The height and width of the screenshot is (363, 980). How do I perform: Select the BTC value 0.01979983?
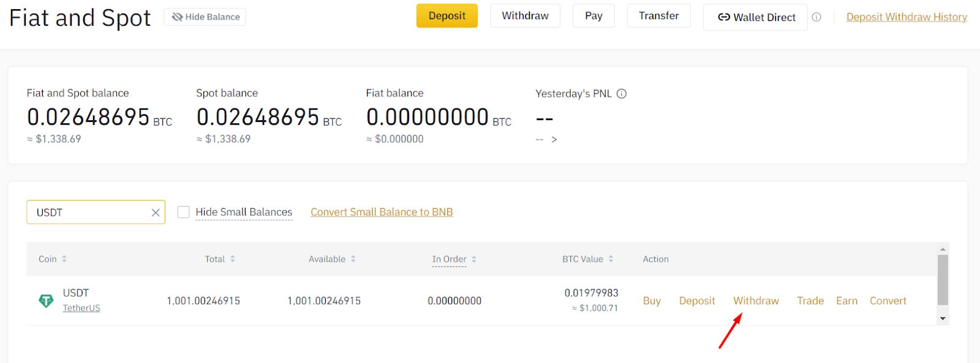(592, 293)
